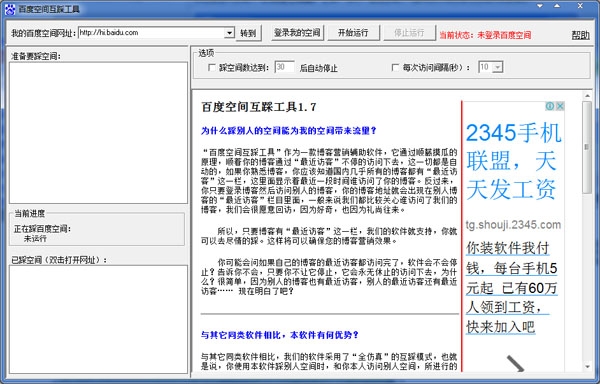This screenshot has height=384, width=600.
Task: Minimize the window via title bar button
Action: [540, 6]
